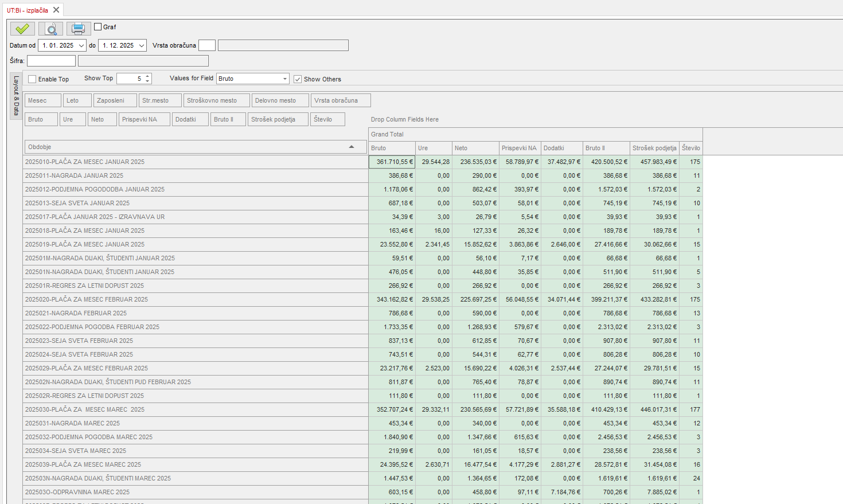Screen dimensions: 843x504
Task: Increase Show Top value with up arrow
Action: coord(148,76)
